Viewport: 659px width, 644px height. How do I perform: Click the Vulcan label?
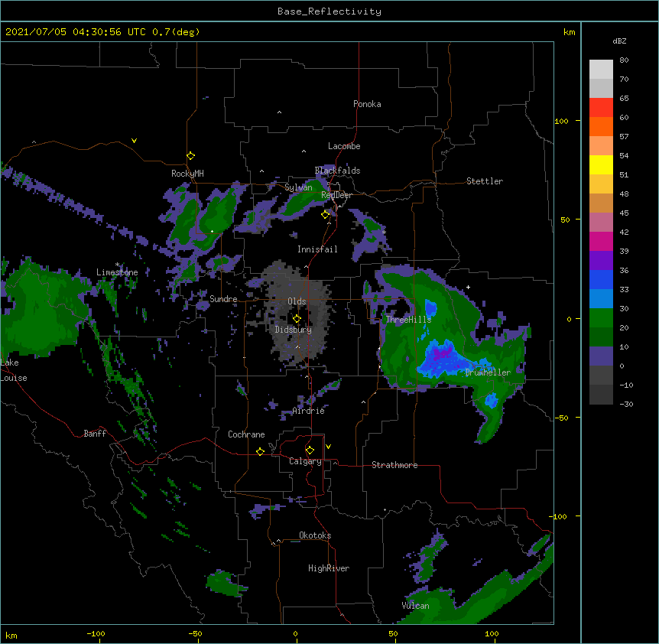click(x=415, y=606)
